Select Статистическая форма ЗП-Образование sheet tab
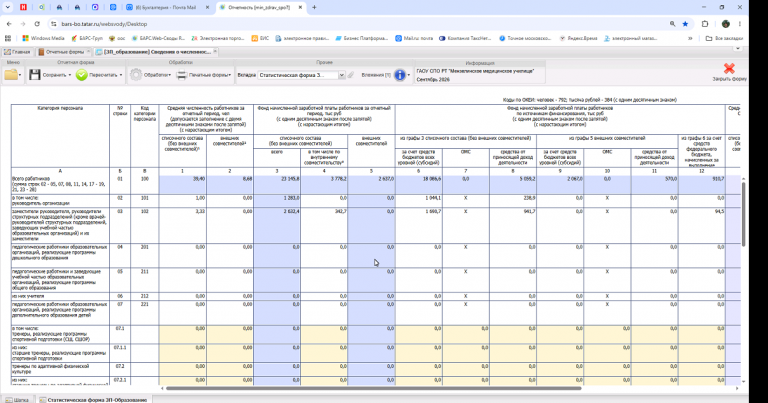This screenshot has height=403, width=768. click(94, 400)
